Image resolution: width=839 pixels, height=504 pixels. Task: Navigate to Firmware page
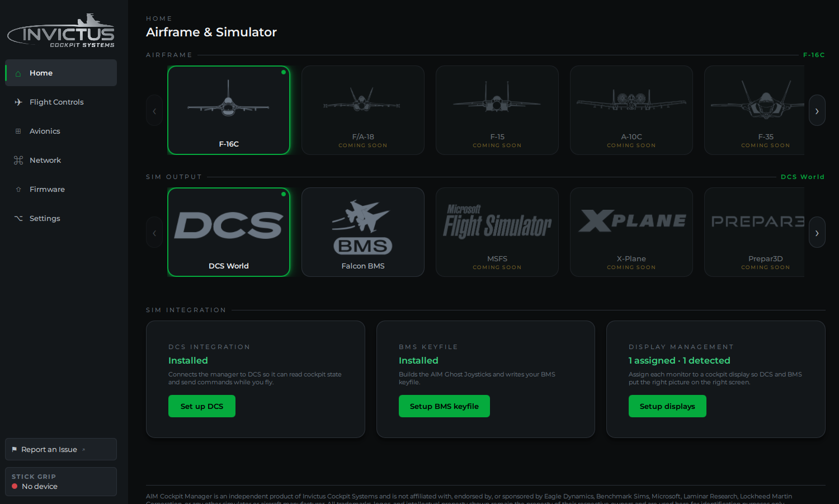(x=61, y=189)
